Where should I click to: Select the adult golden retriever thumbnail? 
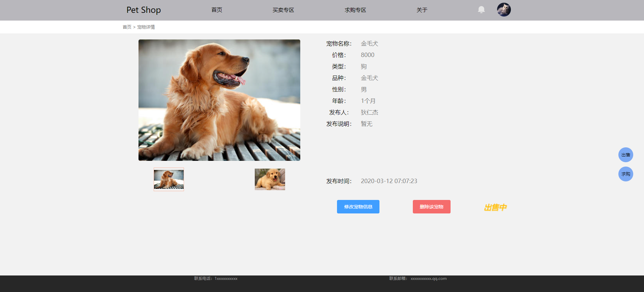point(169,179)
